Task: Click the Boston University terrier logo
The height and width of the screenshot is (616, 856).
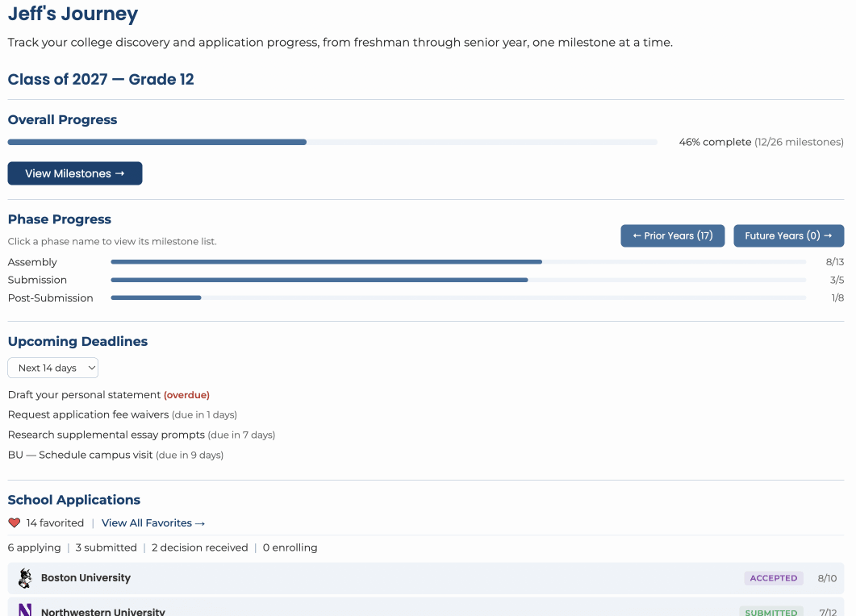Action: point(24,578)
